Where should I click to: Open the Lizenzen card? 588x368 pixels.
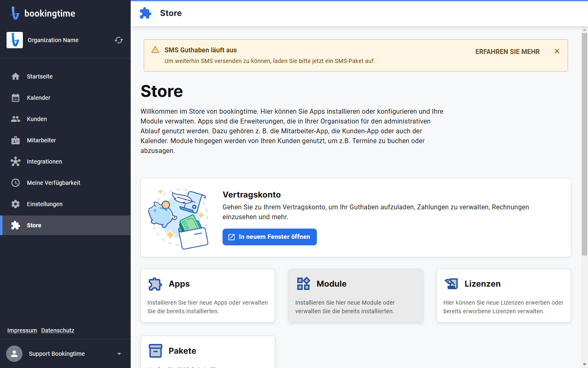[504, 296]
